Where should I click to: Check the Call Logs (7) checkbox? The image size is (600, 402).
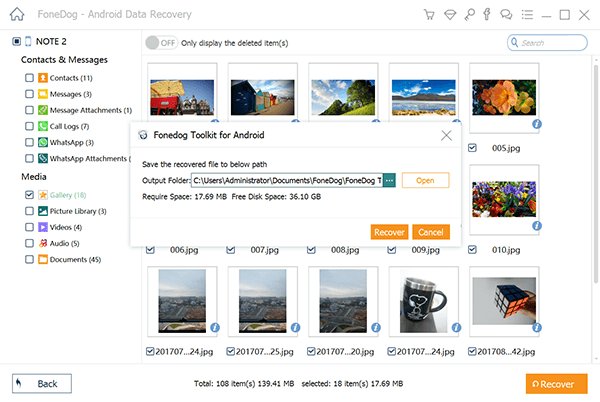(29, 126)
